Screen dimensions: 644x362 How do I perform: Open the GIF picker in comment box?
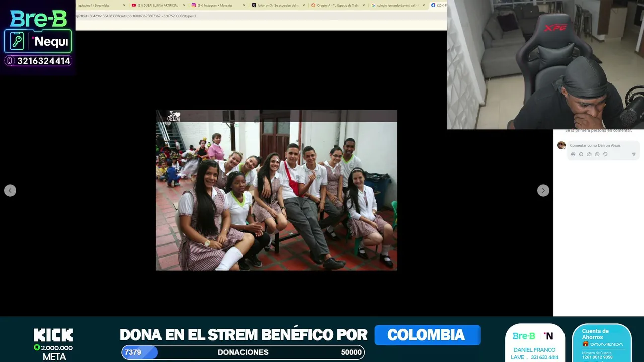point(597,154)
